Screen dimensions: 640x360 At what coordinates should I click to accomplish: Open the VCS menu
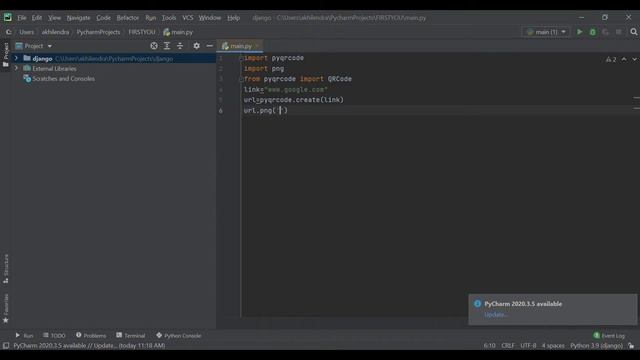tap(187, 18)
